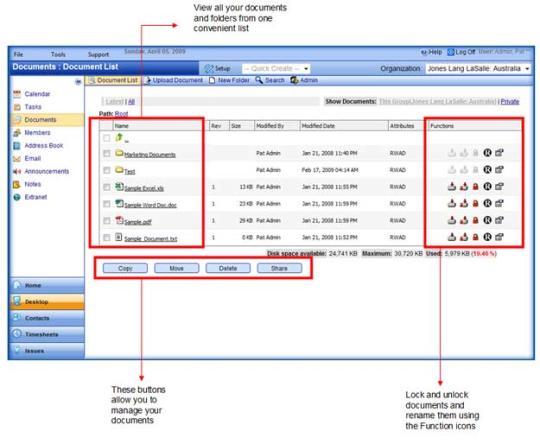Select the Sample Word Doc.doc checkbox
The width and height of the screenshot is (540, 444).
[107, 204]
